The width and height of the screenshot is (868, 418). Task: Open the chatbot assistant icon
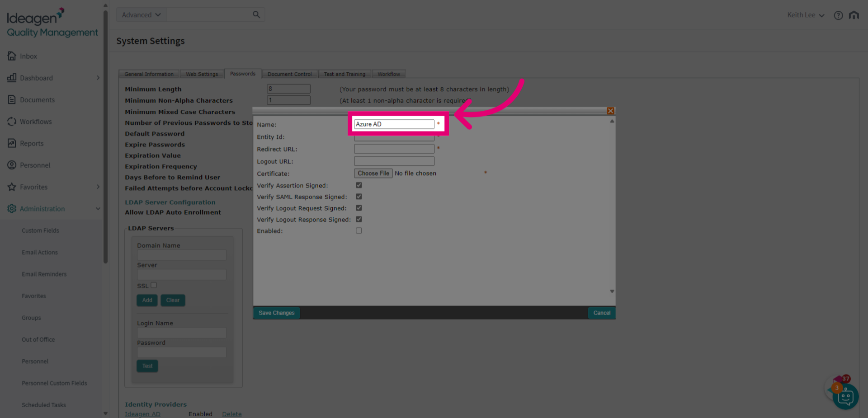[x=845, y=397]
